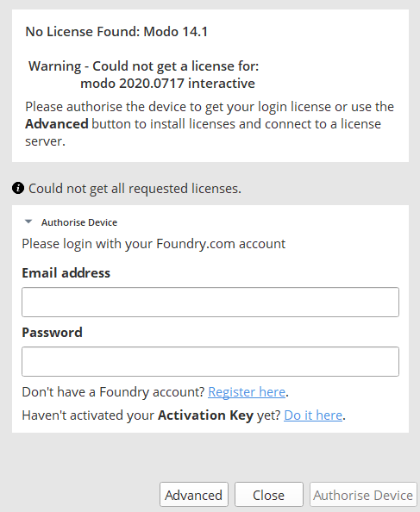The image size is (420, 512).
Task: Open the Register here link
Action: (x=247, y=392)
